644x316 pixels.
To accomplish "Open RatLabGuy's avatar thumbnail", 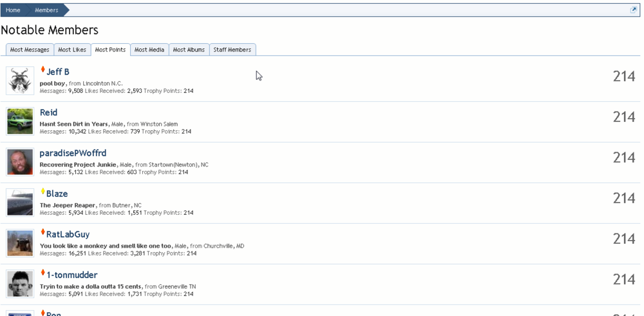I will 20,243.
